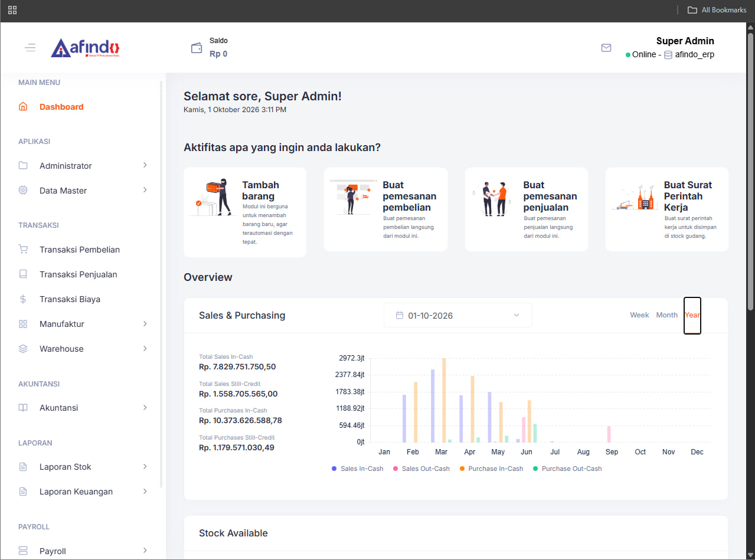Switch chart to Month view
This screenshot has width=755, height=560.
[x=666, y=315]
